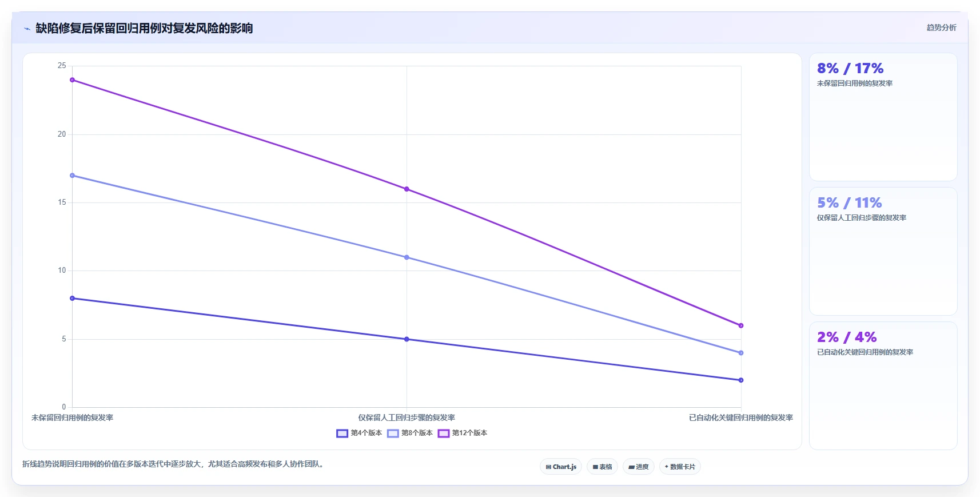Click the 进度 tag chip
This screenshot has width=980, height=497.
638,467
